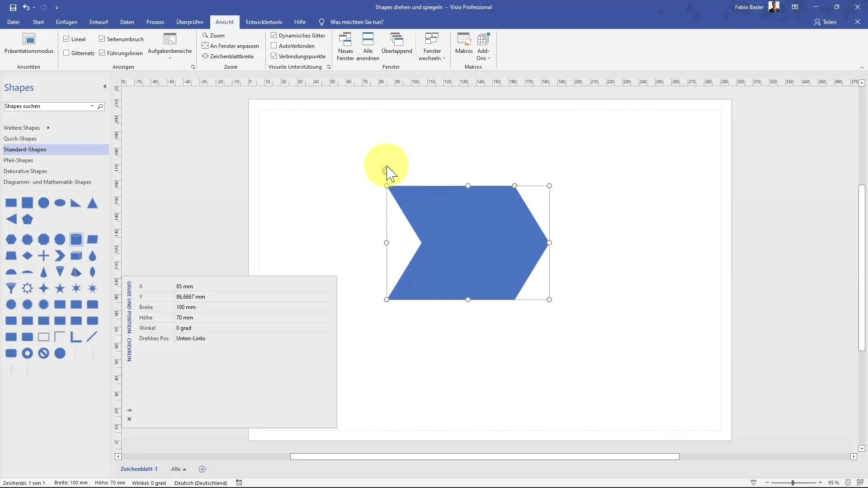Image resolution: width=868 pixels, height=488 pixels.
Task: Click An Fenster anpassen
Action: [x=231, y=46]
